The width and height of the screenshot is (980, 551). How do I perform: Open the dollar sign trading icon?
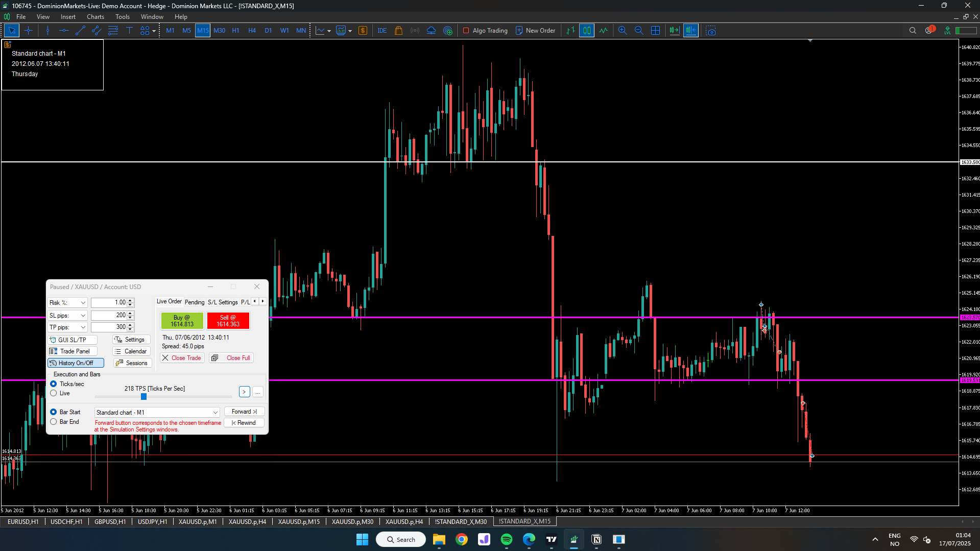(x=363, y=31)
